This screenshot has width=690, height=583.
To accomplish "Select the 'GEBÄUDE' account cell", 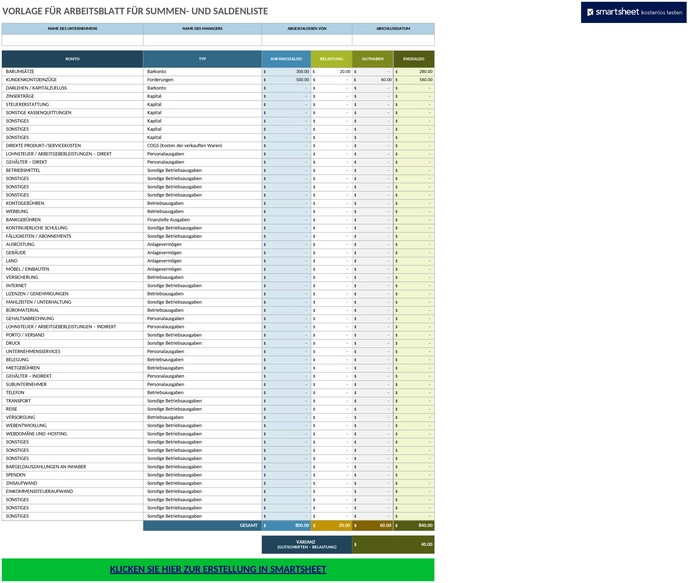I will (72, 253).
